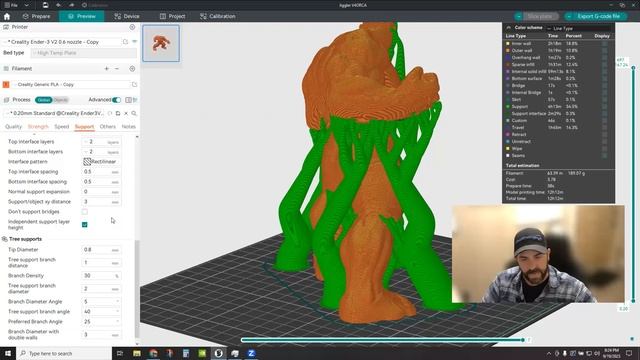Switch process scope to Global
Screen dimensions: 640x360
pos(43,100)
